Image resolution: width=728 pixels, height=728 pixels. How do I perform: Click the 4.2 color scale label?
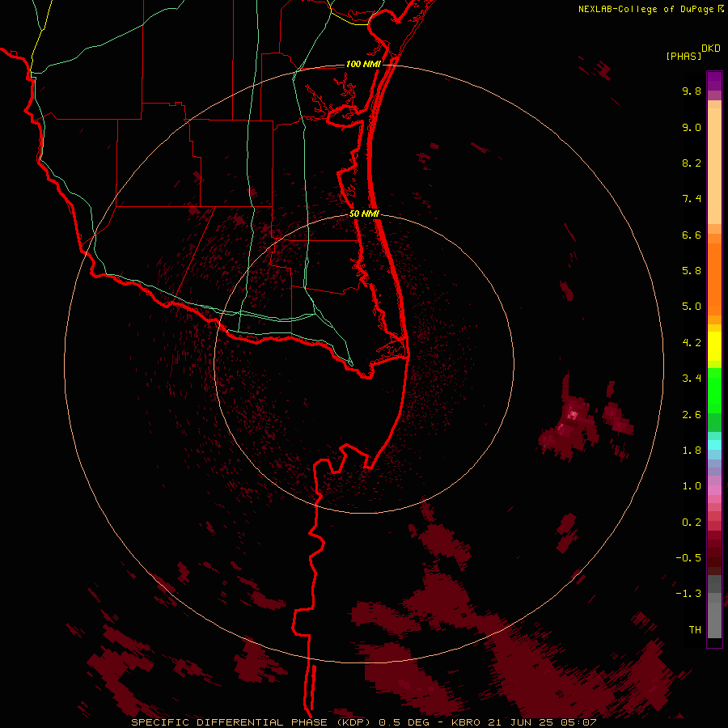692,343
